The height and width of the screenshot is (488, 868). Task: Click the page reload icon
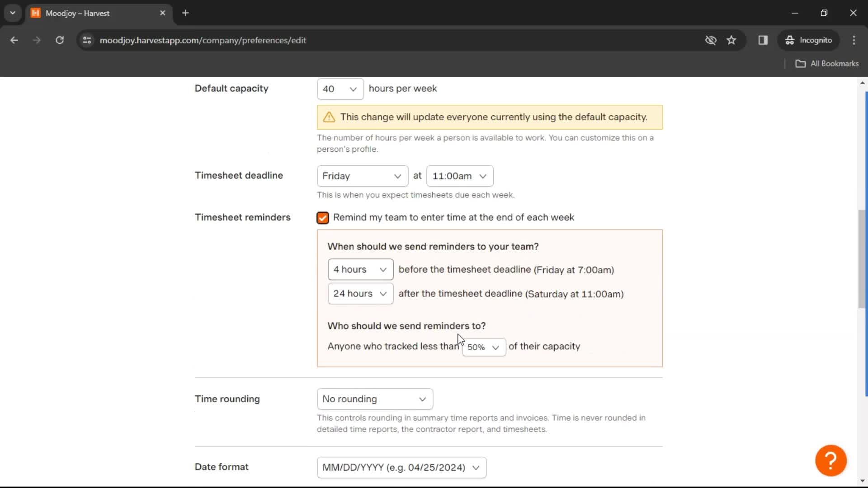(x=60, y=41)
